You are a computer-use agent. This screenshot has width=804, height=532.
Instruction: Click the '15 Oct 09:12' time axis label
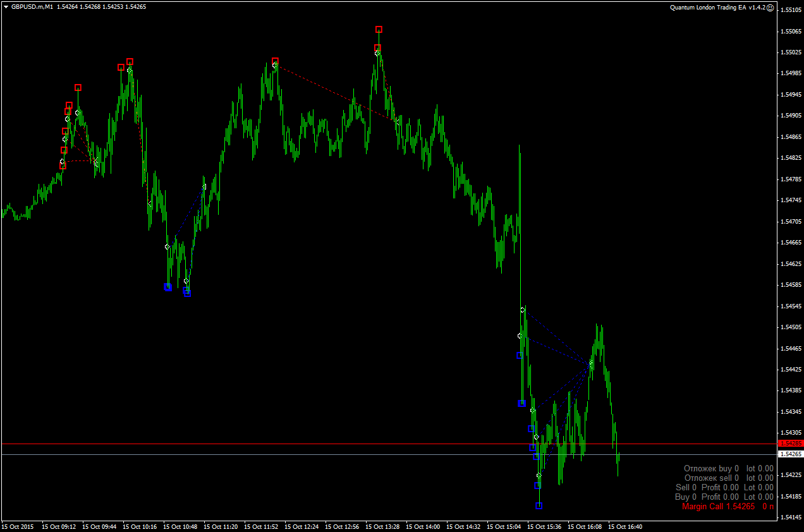tap(58, 526)
